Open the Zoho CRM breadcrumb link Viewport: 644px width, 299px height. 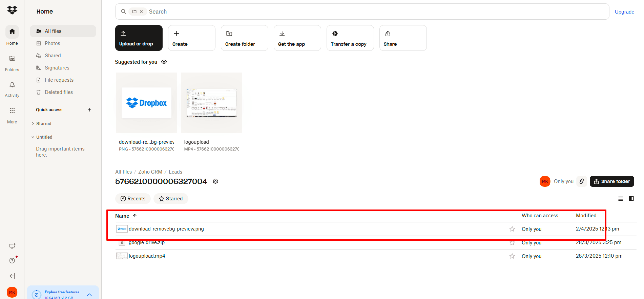pos(150,172)
